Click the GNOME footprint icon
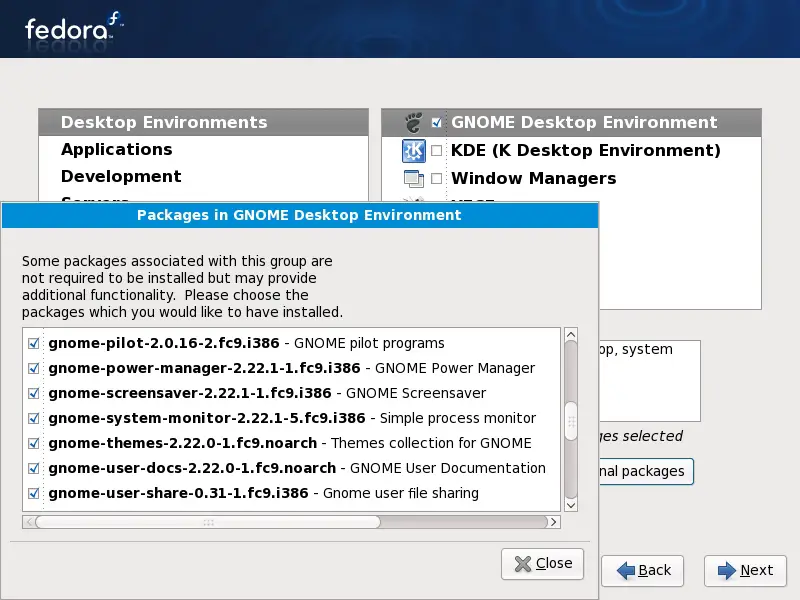This screenshot has width=800, height=600. pyautogui.click(x=413, y=122)
